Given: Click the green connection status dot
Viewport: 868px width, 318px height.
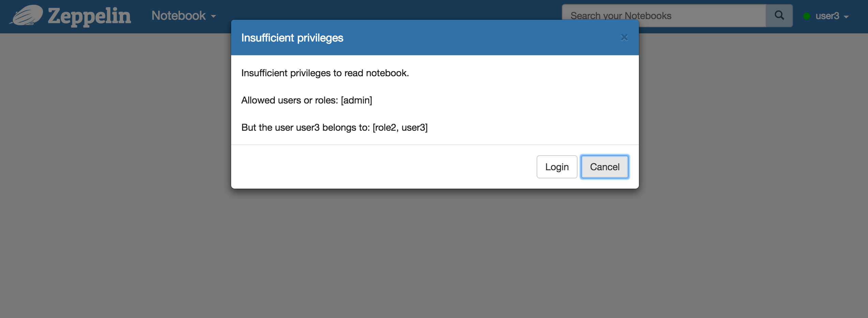Looking at the screenshot, I should [x=807, y=16].
